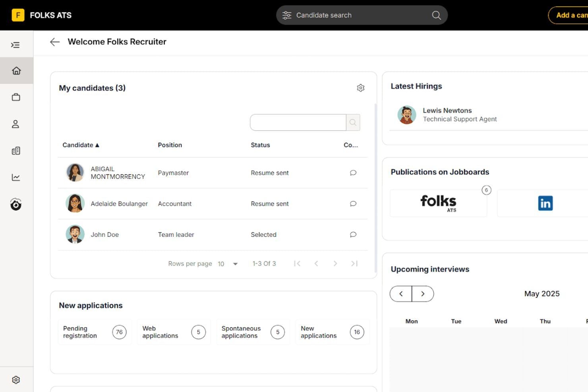Click the My candidates settings gear
This screenshot has height=392, width=588.
coord(361,88)
